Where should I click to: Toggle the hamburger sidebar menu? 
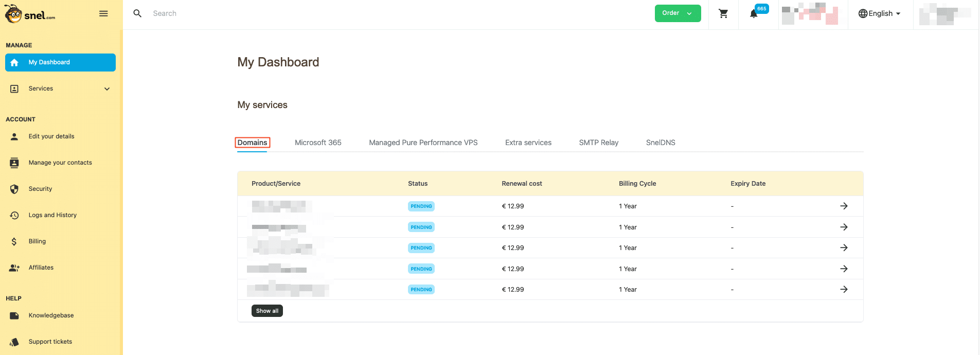click(x=103, y=14)
